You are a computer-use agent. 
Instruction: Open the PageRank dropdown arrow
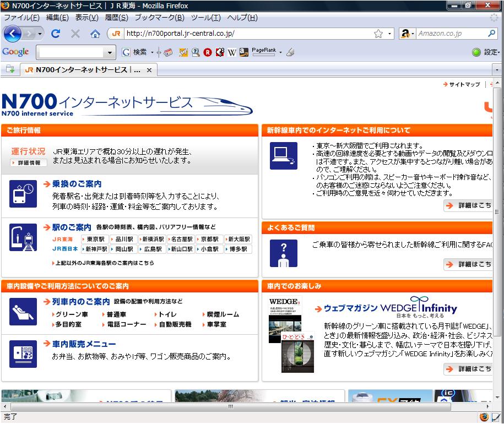[280, 52]
